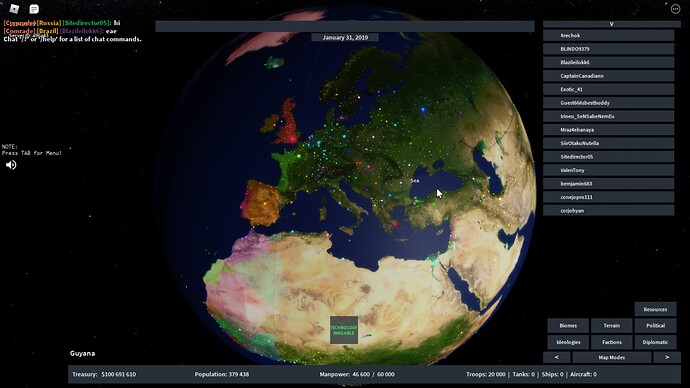
Task: Show the Factions map mode
Action: pos(612,342)
